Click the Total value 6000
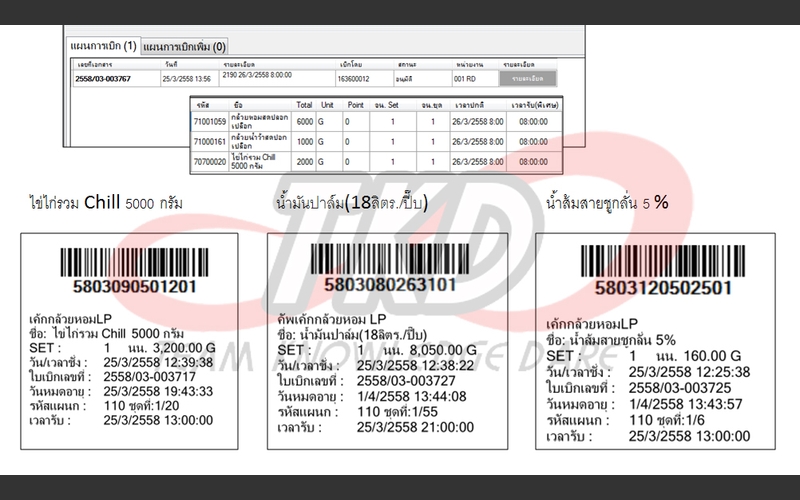Screen dimensions: 800x500 (x=305, y=122)
